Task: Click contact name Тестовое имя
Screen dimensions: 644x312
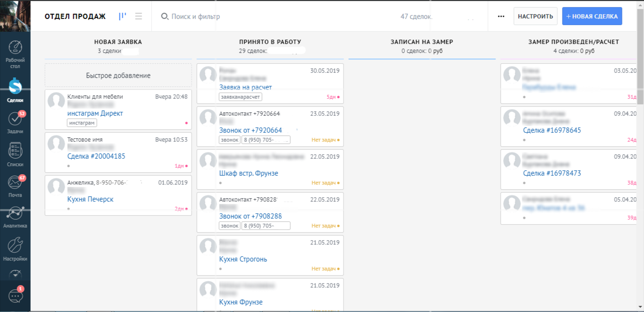Action: [85, 140]
